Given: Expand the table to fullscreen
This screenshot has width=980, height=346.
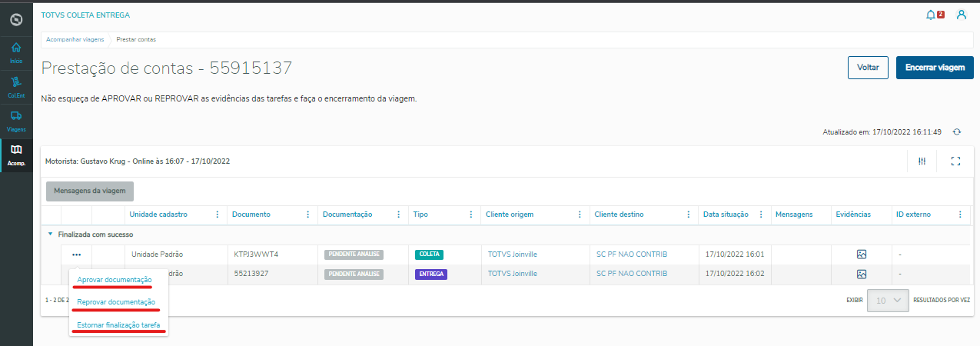Looking at the screenshot, I should (956, 161).
